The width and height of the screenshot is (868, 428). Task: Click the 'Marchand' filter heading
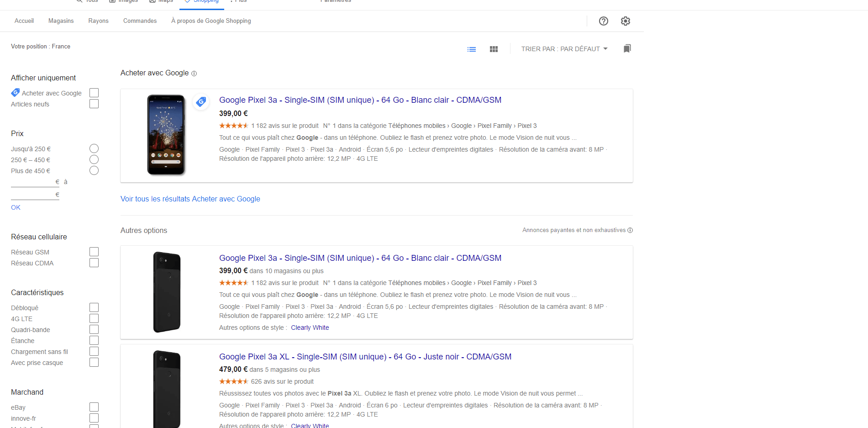coord(27,392)
